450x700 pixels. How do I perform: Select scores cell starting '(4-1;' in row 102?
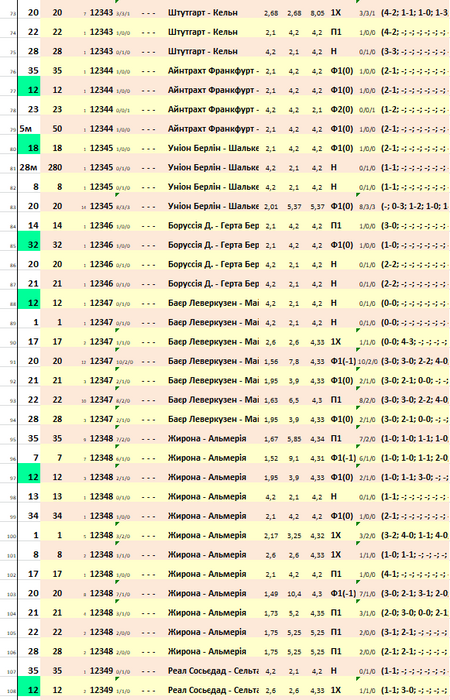point(415,574)
